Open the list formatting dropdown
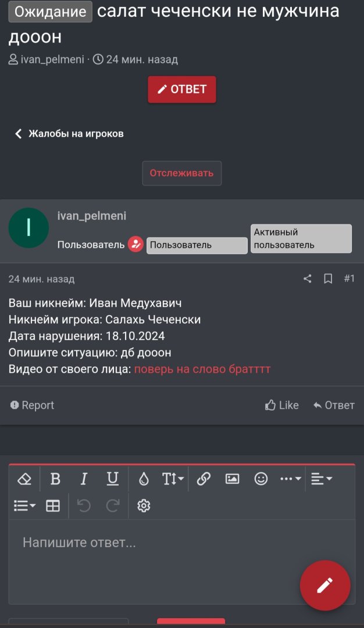 [x=24, y=506]
